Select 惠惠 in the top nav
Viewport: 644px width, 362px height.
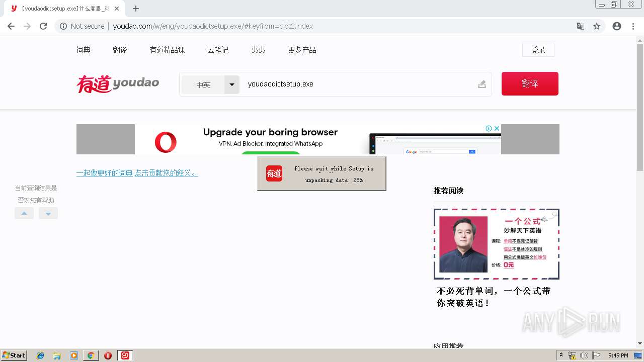[259, 50]
